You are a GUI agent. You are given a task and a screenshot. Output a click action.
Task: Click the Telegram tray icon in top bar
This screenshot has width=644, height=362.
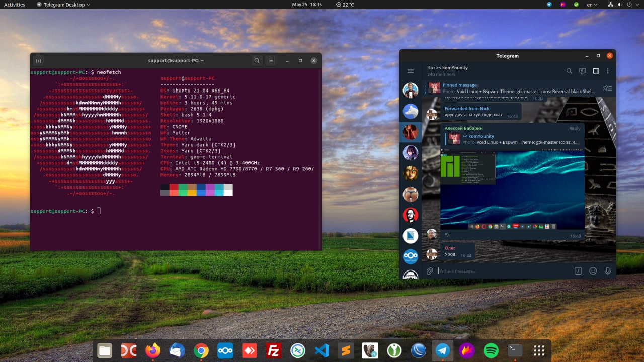pyautogui.click(x=549, y=5)
